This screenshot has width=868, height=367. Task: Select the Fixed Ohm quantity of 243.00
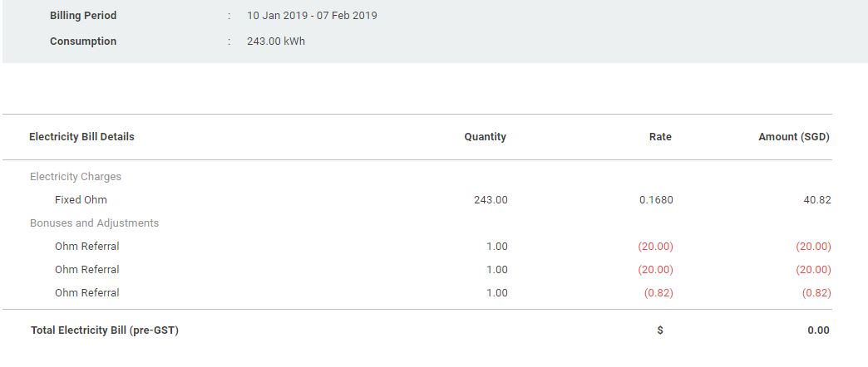491,200
